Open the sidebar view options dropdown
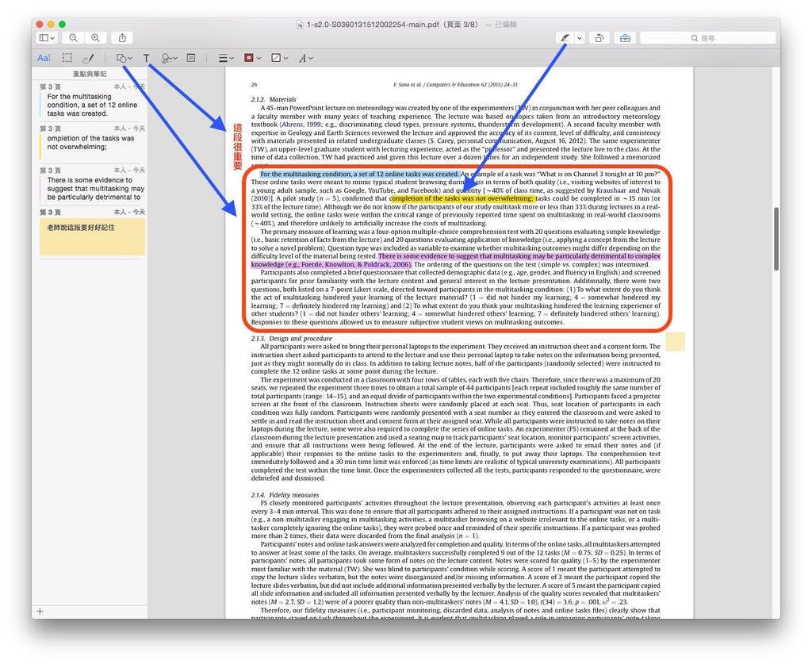Image resolution: width=812 pixels, height=664 pixels. 47,38
